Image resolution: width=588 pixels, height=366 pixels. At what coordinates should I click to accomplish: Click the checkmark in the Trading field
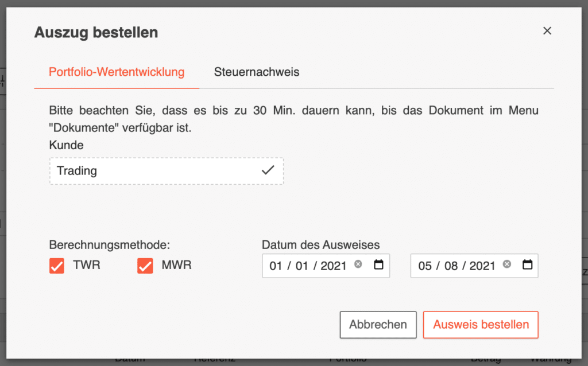click(x=268, y=170)
